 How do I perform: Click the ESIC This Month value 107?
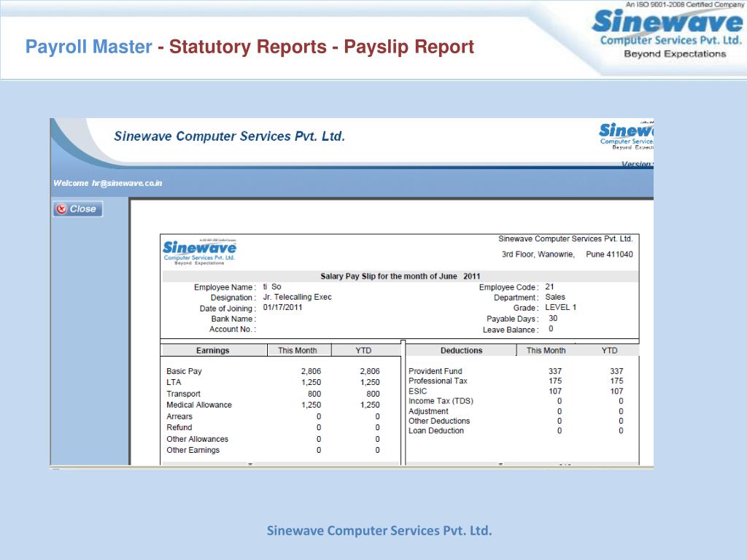555,391
